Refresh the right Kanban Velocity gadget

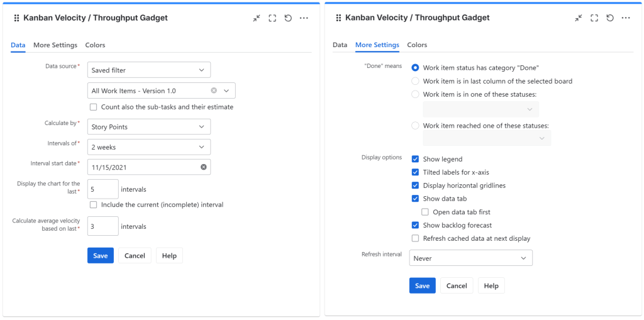coord(610,18)
